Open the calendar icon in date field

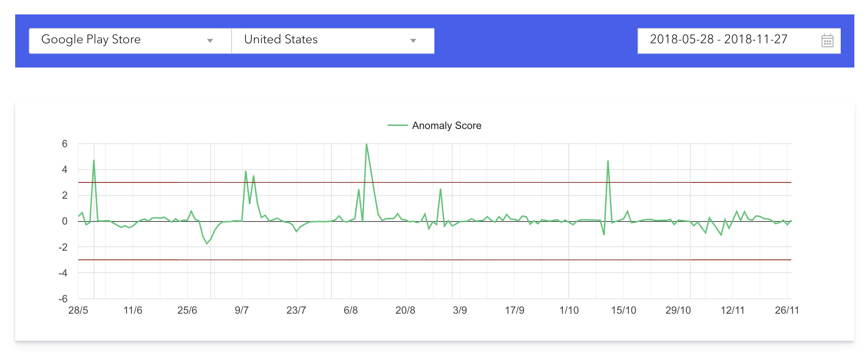827,41
